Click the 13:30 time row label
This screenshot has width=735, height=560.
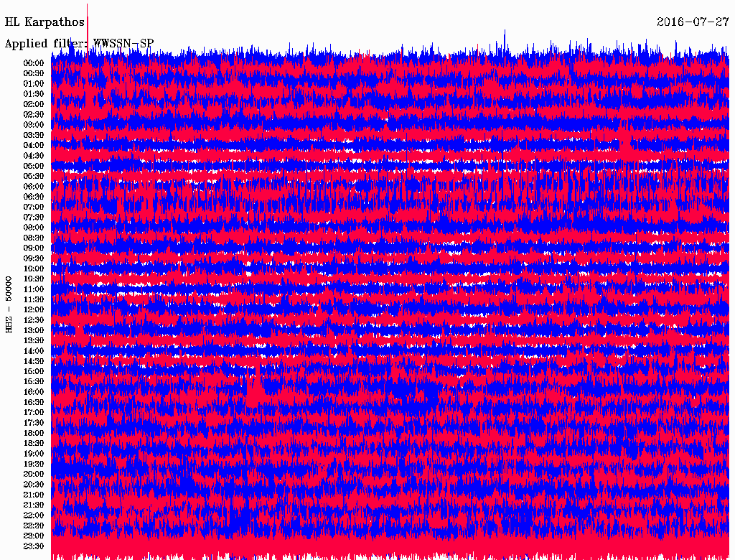pos(34,341)
